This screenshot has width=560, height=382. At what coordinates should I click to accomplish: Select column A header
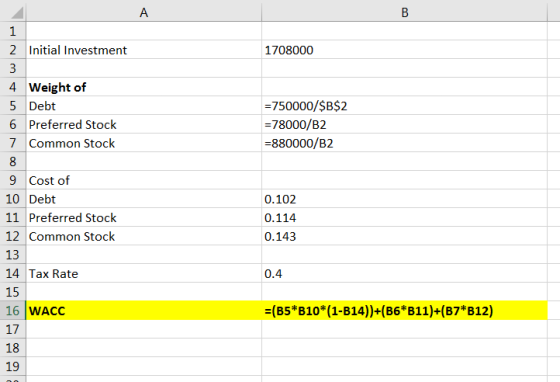tap(144, 12)
